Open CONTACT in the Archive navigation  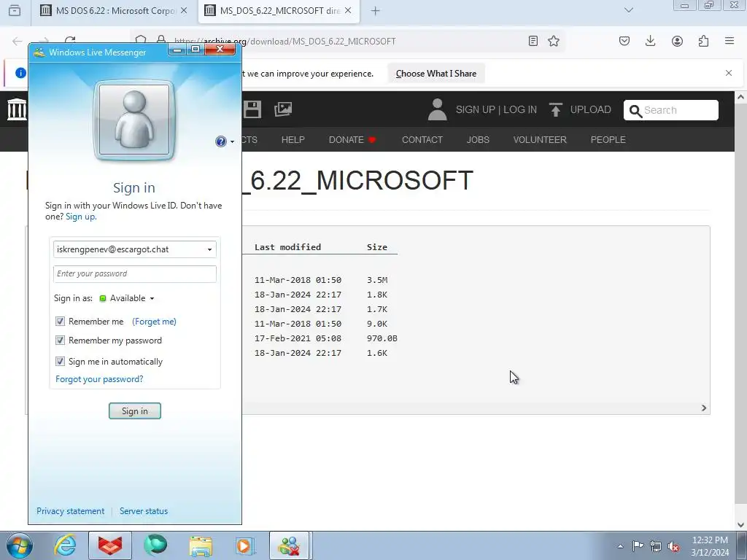tap(422, 139)
